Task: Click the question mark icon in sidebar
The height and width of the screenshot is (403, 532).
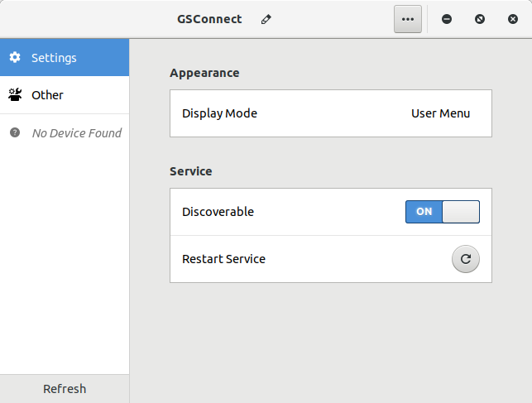Action: click(15, 132)
